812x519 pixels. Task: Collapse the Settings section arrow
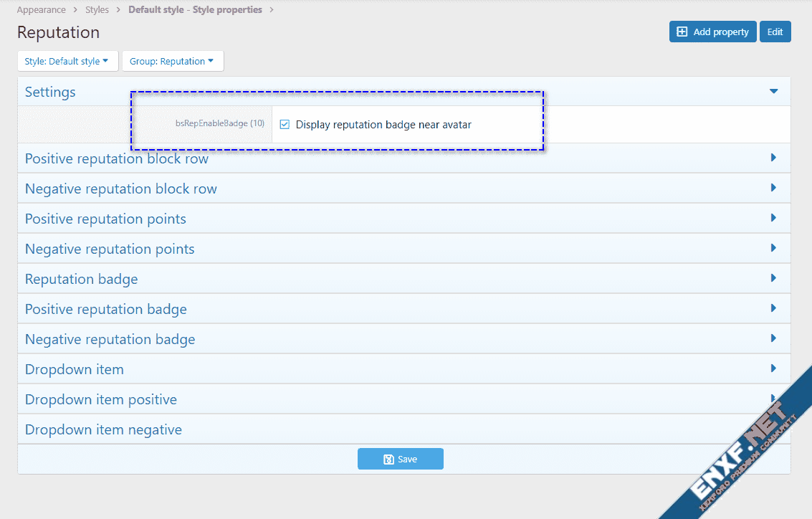774,91
